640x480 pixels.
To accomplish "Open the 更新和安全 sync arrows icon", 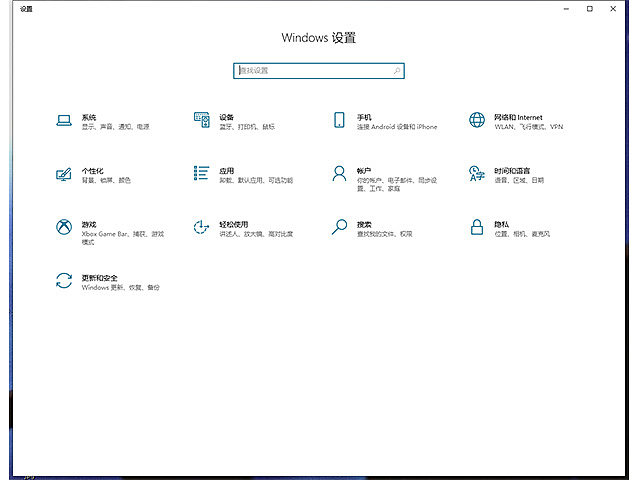I will [64, 281].
